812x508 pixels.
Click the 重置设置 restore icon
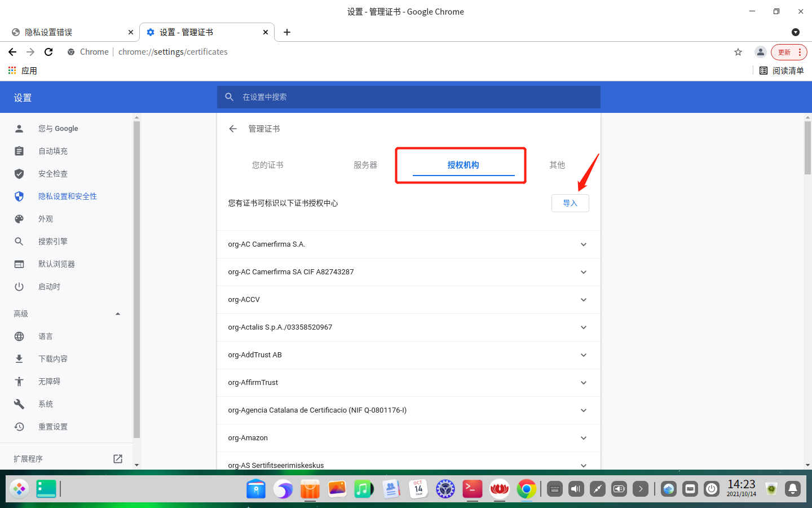(x=19, y=427)
